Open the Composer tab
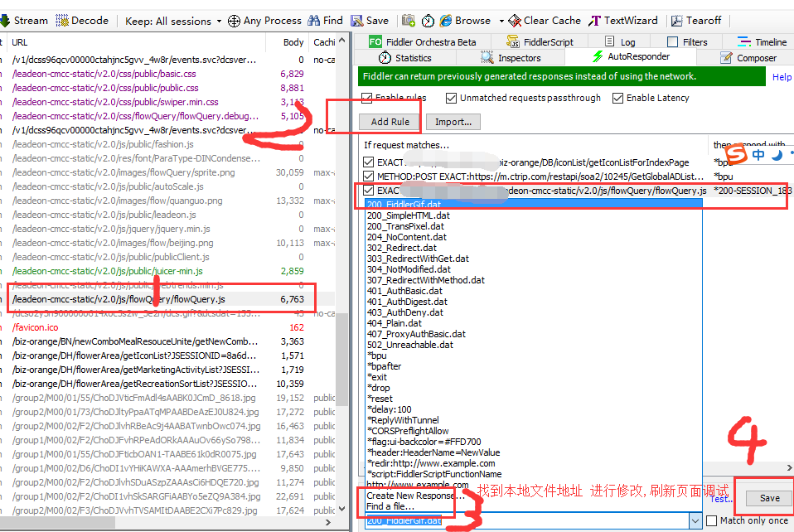794x532 pixels. coord(748,58)
